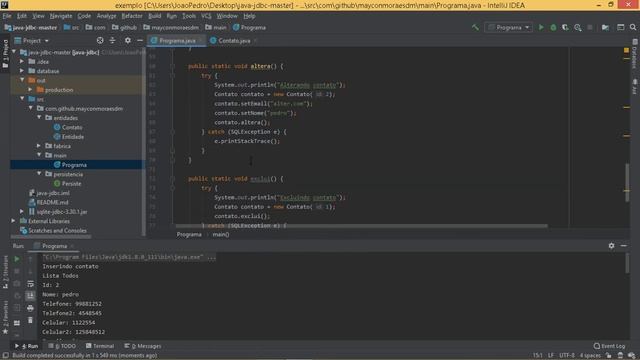640x360 pixels.
Task: Expand the fabrica package
Action: pyautogui.click(x=39, y=146)
